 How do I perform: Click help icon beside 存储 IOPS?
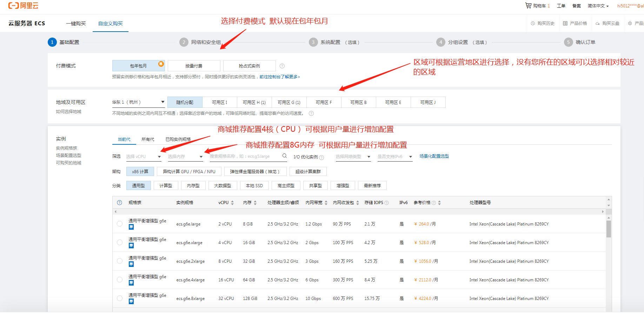[387, 203]
